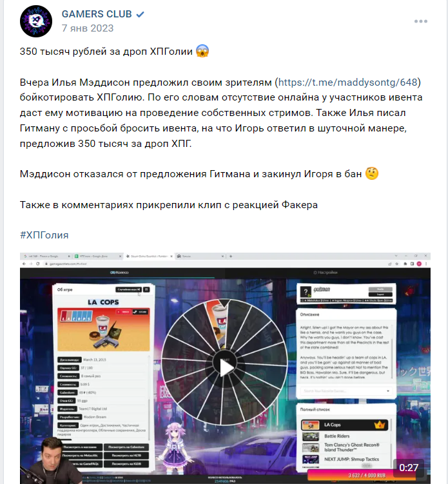
Task: Follow the t.me/maddysontg/648 link
Action: coord(348,82)
